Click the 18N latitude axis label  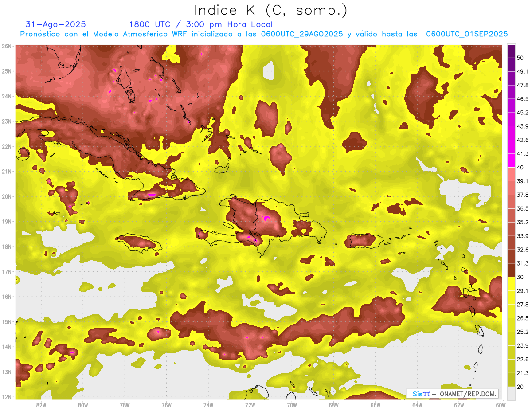coord(6,247)
